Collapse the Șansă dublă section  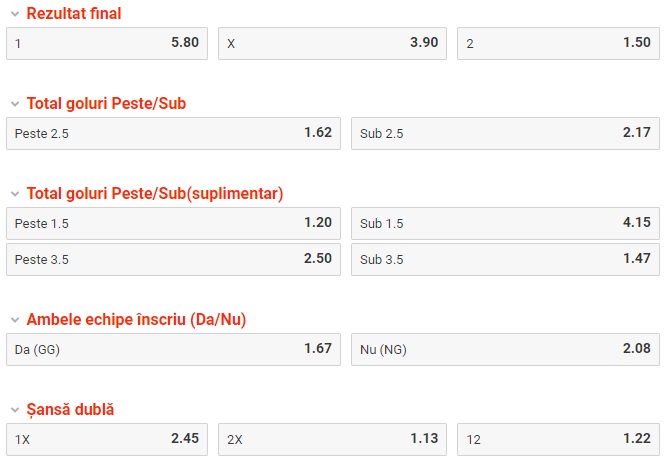pos(14,410)
